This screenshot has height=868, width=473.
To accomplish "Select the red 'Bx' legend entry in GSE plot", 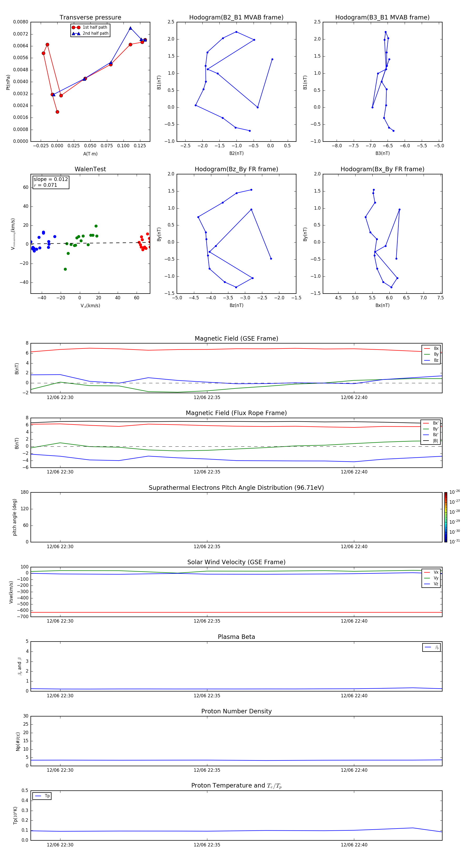I will coord(431,349).
